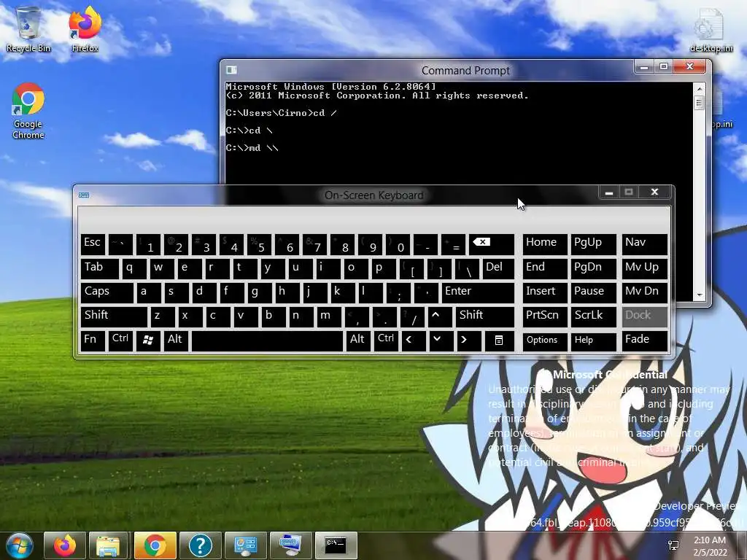
Task: Toggle the Fn key
Action: [93, 340]
